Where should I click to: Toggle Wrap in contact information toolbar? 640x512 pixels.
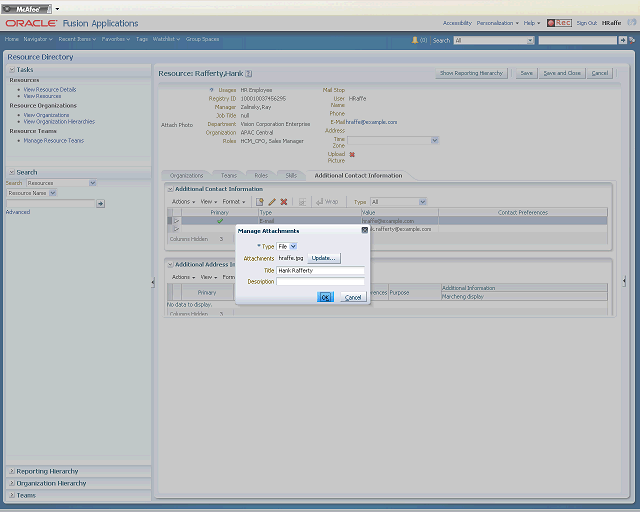[x=327, y=202]
